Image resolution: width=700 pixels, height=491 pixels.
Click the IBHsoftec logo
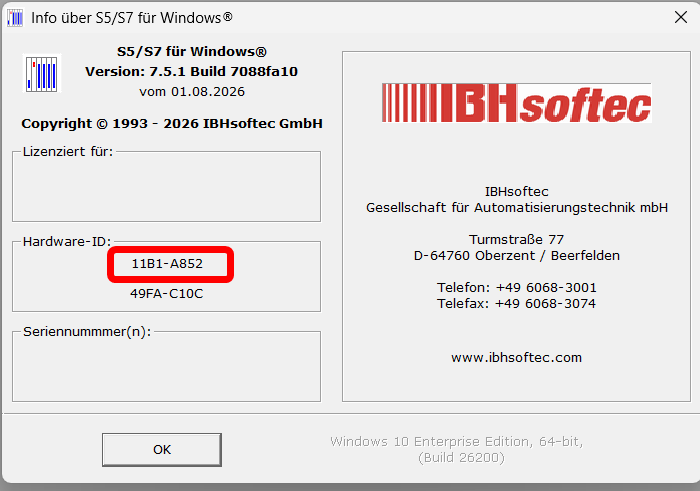point(517,103)
